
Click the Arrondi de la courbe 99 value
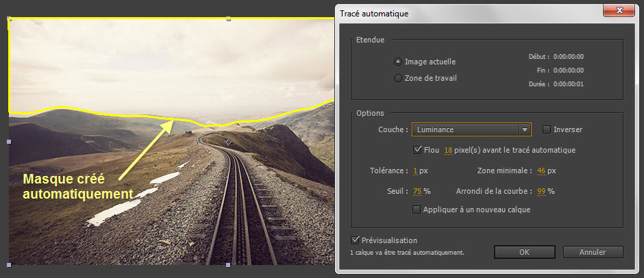pos(541,191)
